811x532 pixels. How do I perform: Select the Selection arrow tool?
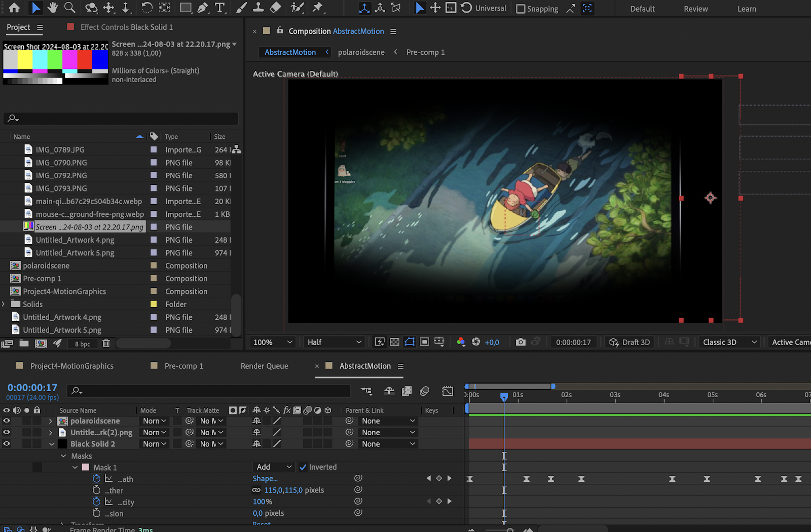click(x=35, y=8)
